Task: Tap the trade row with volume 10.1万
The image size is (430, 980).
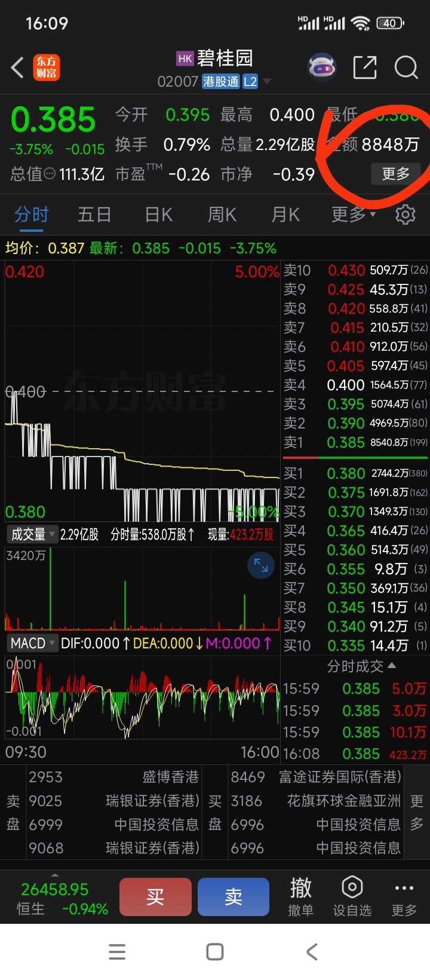Action: 355,732
